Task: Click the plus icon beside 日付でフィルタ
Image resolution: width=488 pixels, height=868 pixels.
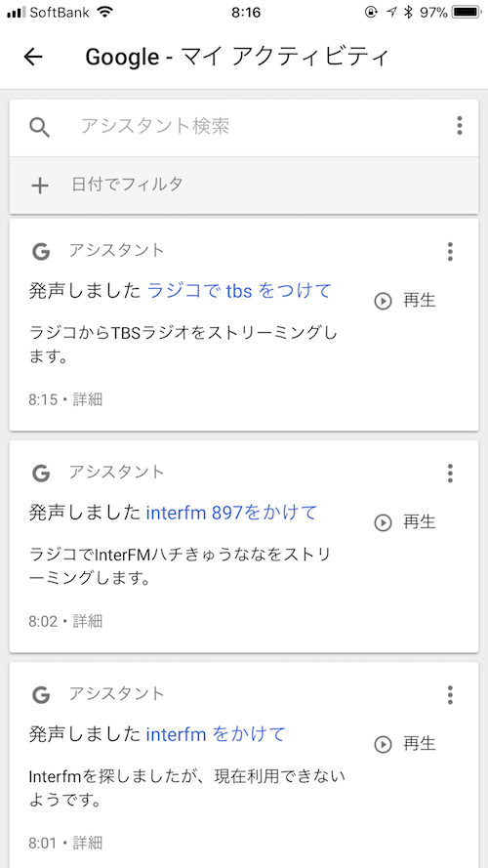Action: coord(40,186)
